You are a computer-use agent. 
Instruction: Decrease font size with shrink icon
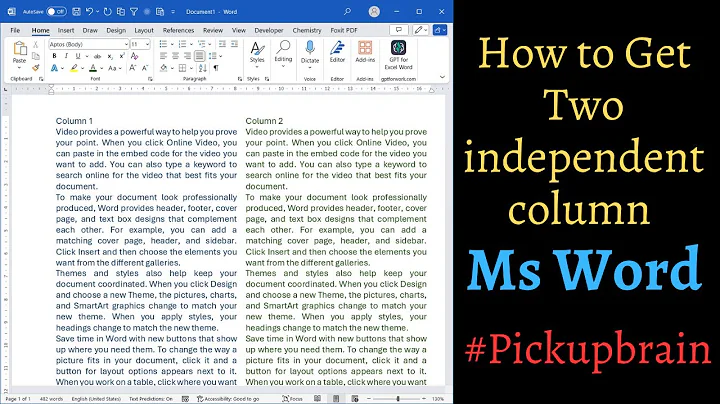[x=145, y=68]
